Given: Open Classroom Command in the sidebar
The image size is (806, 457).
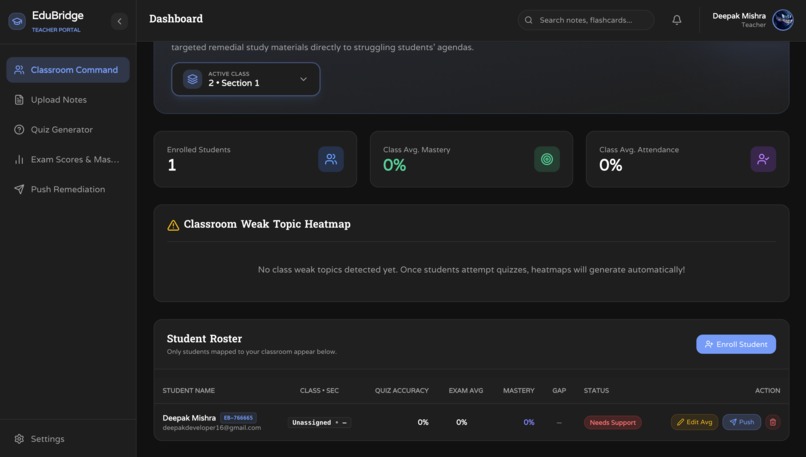Looking at the screenshot, I should pos(68,70).
